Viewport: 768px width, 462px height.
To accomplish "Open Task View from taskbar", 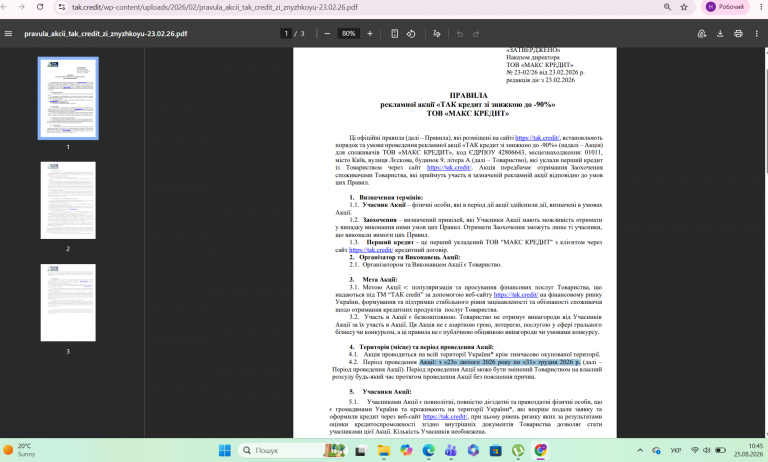I will 360,450.
